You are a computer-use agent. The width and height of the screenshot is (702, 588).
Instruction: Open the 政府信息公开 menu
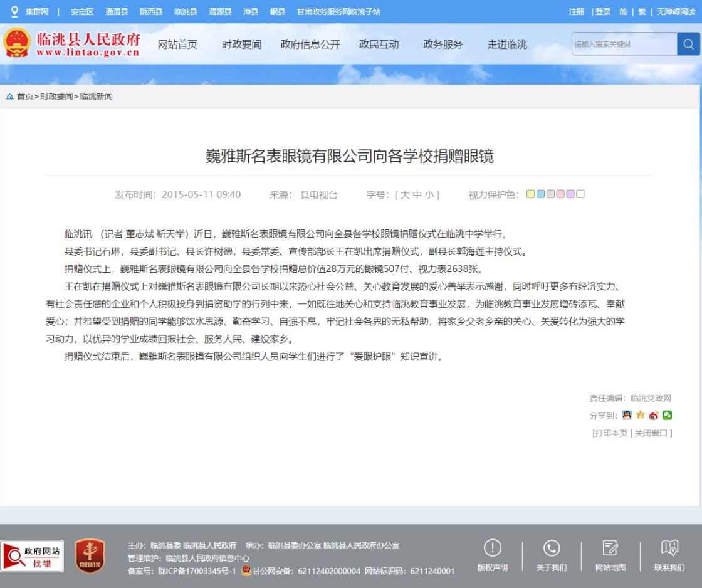(310, 45)
